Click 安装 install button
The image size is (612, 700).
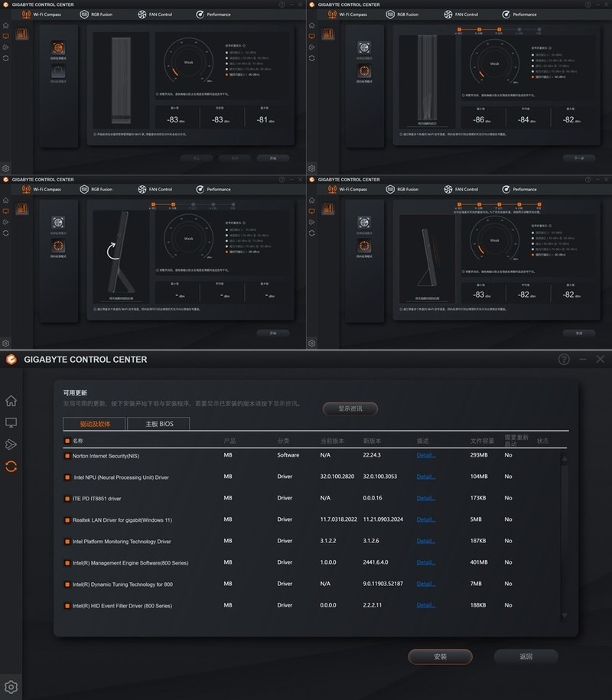(x=440, y=656)
